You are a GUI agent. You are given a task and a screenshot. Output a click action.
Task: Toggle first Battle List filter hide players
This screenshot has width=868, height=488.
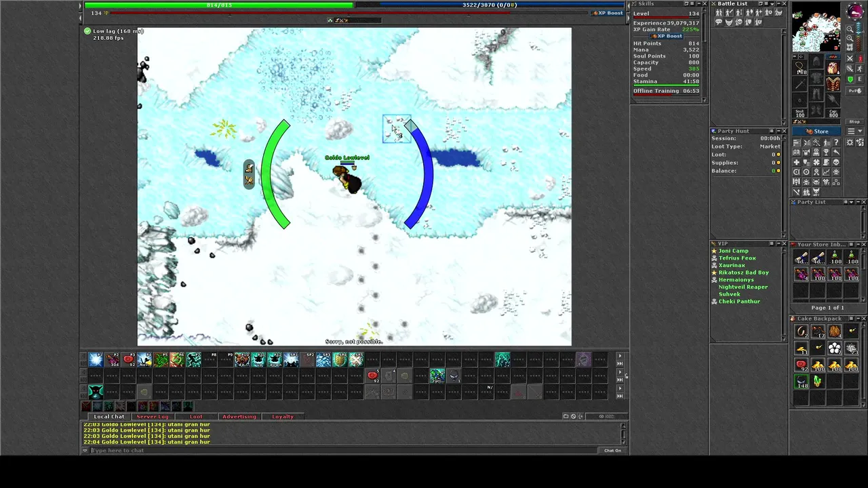pyautogui.click(x=719, y=12)
